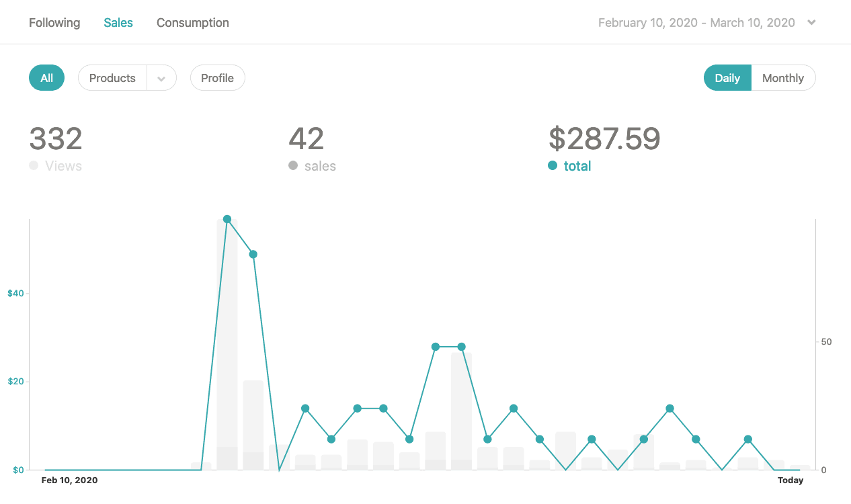Expand the Products filter chevron
Screen dimensions: 851x504
pos(161,77)
